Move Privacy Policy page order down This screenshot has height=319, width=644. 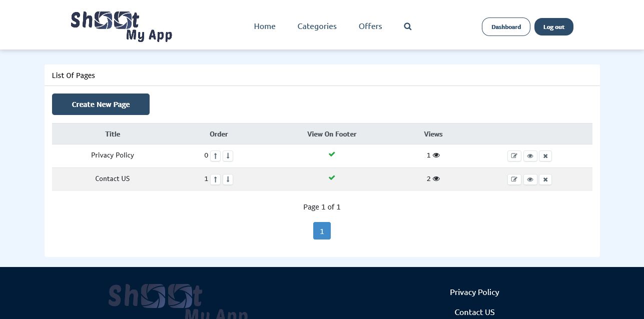(x=228, y=155)
